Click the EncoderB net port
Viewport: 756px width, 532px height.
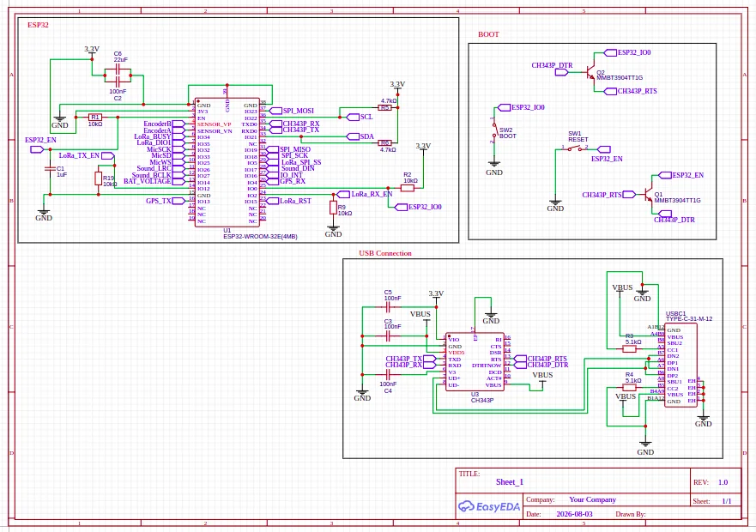pyautogui.click(x=164, y=124)
